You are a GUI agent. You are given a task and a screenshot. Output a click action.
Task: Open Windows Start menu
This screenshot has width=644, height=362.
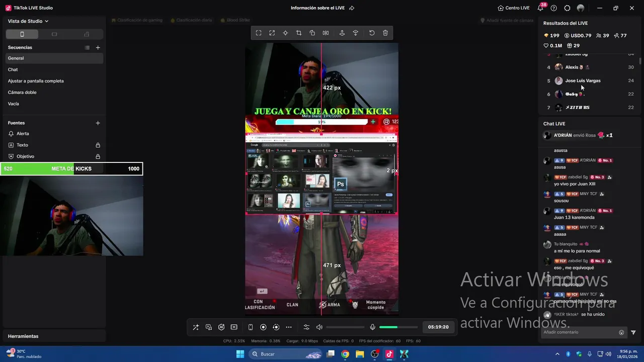(240, 354)
